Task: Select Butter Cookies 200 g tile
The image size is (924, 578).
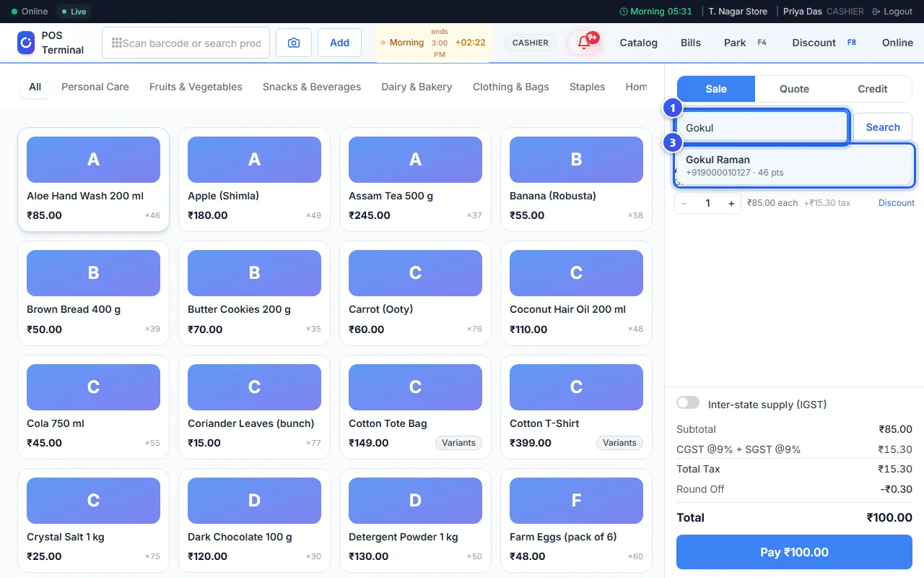Action: (x=254, y=293)
